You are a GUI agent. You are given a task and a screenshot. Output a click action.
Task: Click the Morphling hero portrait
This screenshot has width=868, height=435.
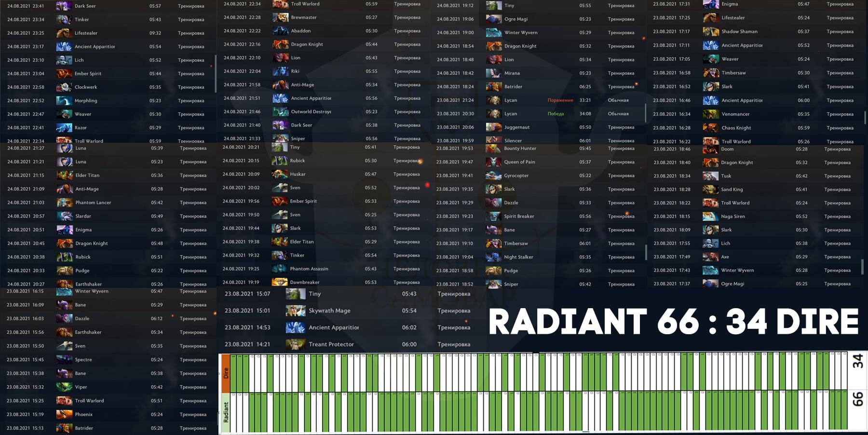tap(64, 101)
